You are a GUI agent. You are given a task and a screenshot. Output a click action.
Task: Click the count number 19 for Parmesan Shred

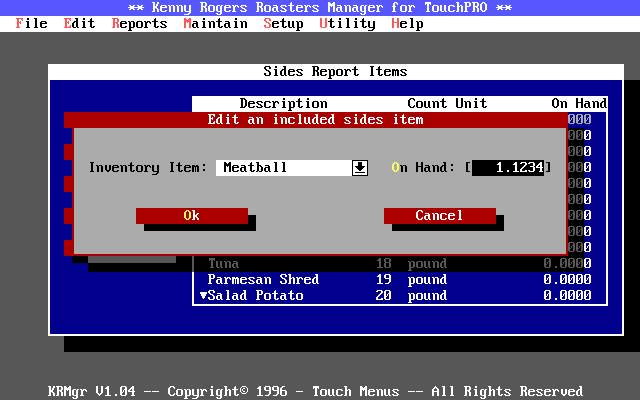tap(384, 280)
